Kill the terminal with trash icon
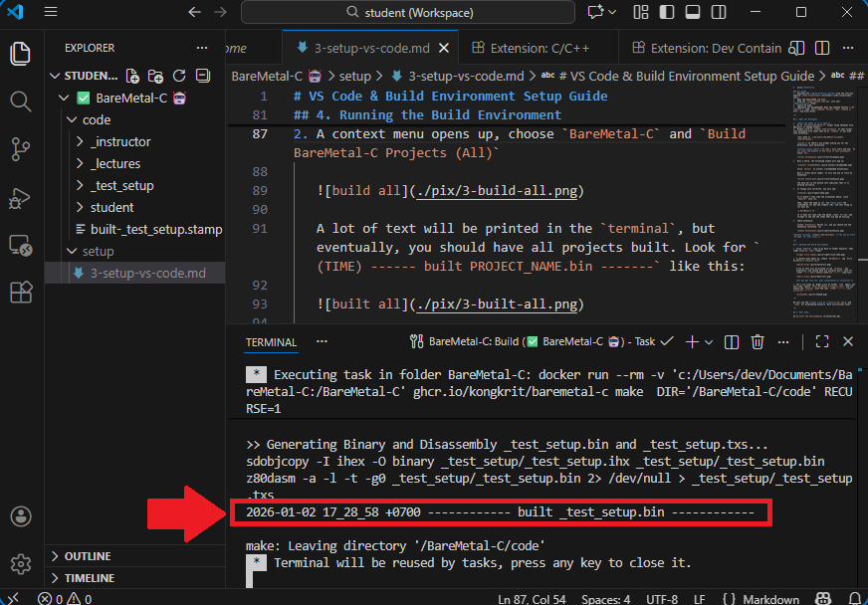This screenshot has width=868, height=605. [x=758, y=341]
